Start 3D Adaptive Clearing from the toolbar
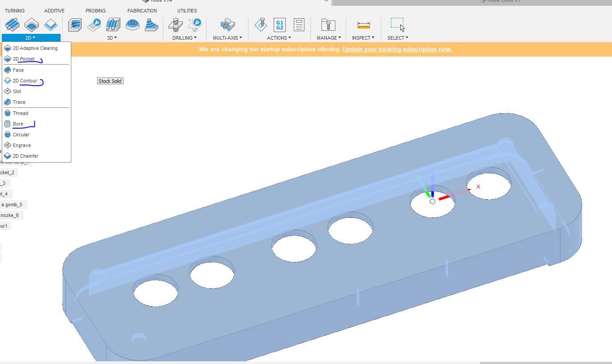The width and height of the screenshot is (612, 364). pyautogui.click(x=75, y=25)
